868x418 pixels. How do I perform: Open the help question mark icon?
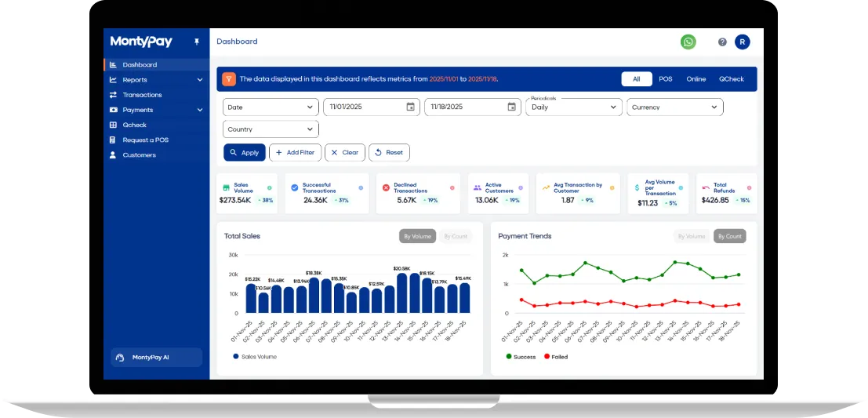tap(722, 42)
